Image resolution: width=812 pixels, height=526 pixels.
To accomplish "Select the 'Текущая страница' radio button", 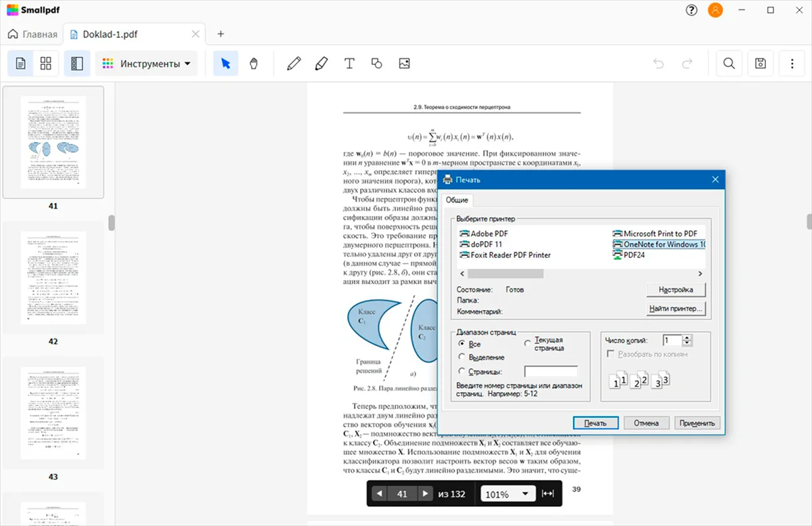I will point(528,344).
